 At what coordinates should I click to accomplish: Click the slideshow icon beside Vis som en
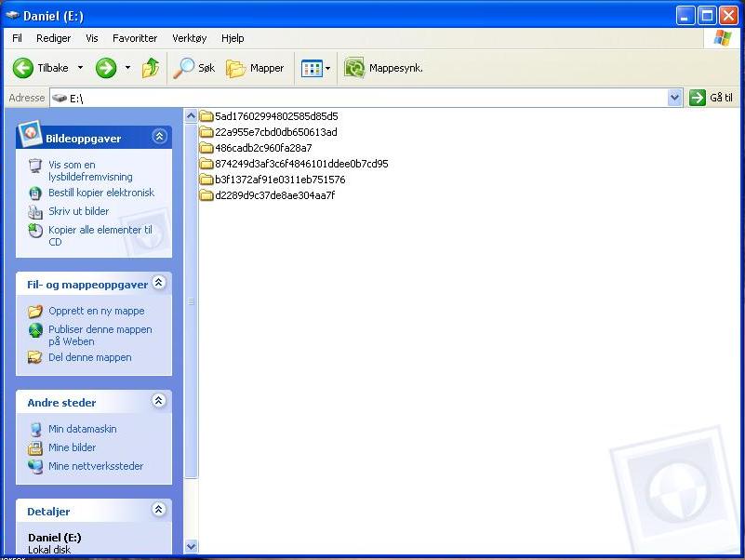click(35, 166)
